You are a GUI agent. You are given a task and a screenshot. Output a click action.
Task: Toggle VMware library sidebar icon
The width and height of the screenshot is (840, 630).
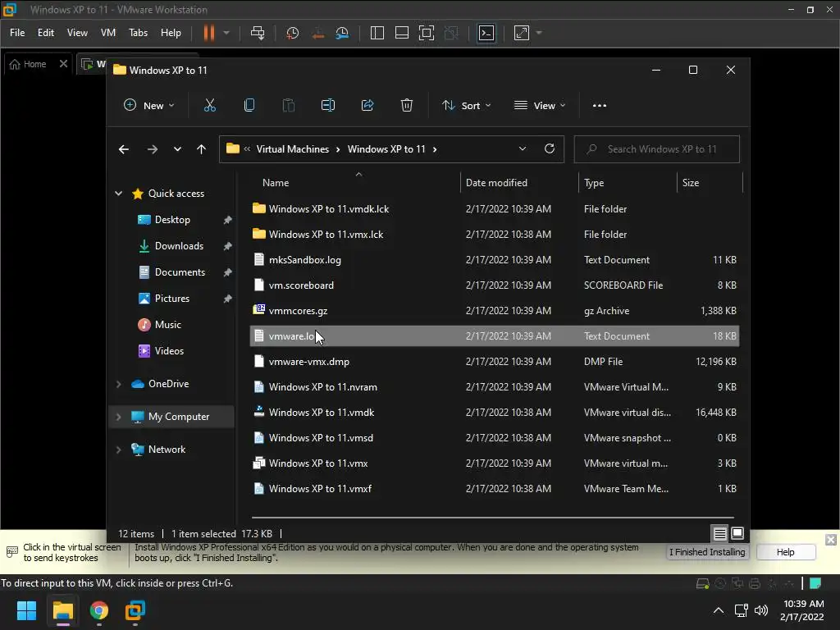pos(377,33)
